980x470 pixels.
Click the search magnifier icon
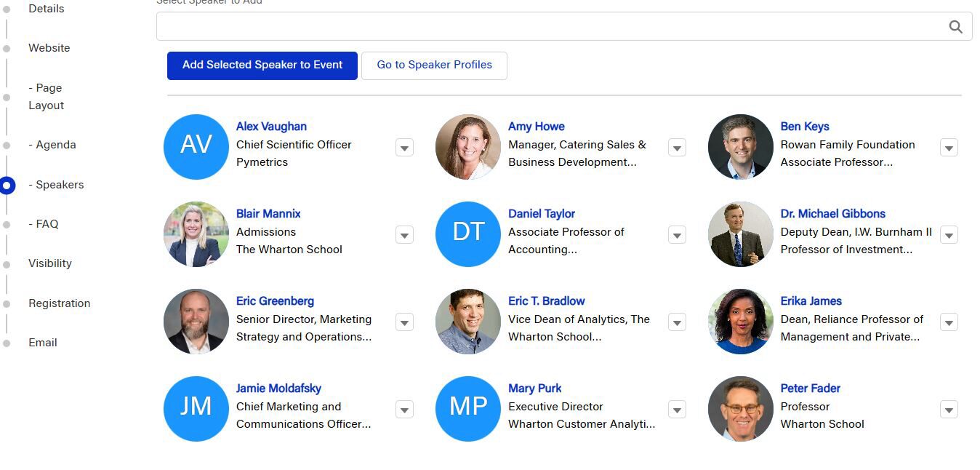coord(955,27)
